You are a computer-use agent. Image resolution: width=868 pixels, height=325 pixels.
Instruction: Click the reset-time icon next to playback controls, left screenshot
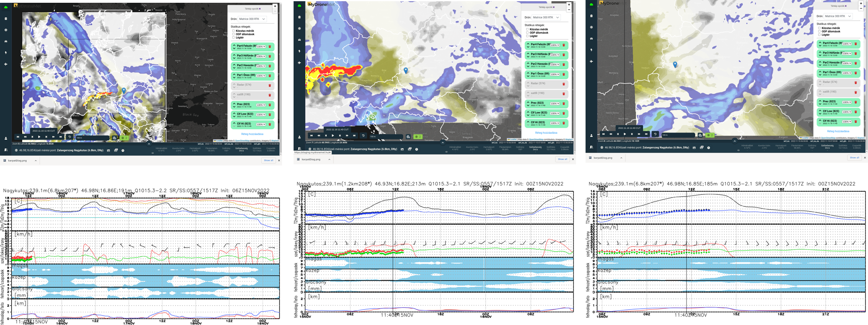(x=70, y=137)
